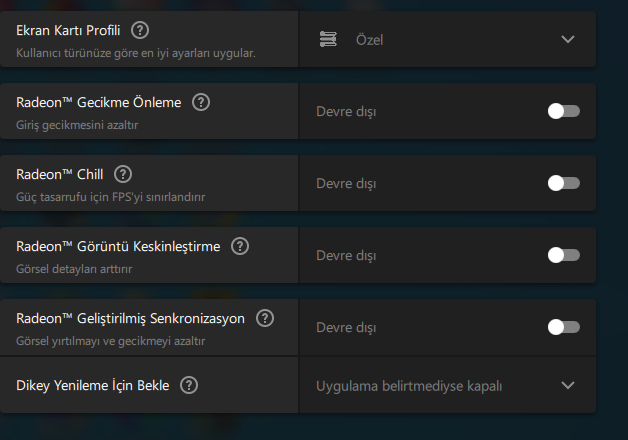Click the 'Radeon™ Gecikme Önleme' label

pyautogui.click(x=99, y=102)
